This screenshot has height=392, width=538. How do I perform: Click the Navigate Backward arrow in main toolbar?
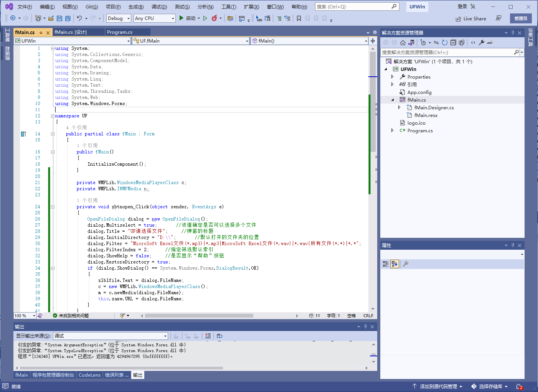(x=13, y=18)
